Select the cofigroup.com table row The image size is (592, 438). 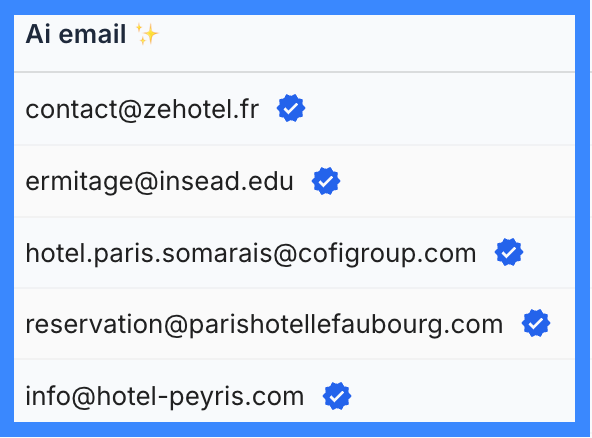pyautogui.click(x=294, y=253)
